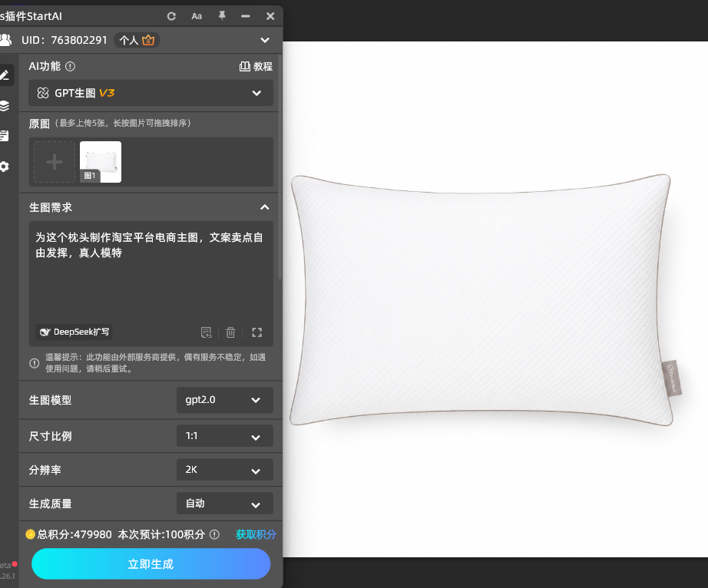708x588 pixels.
Task: Click the 总积分:479980 text
Action: 74,534
